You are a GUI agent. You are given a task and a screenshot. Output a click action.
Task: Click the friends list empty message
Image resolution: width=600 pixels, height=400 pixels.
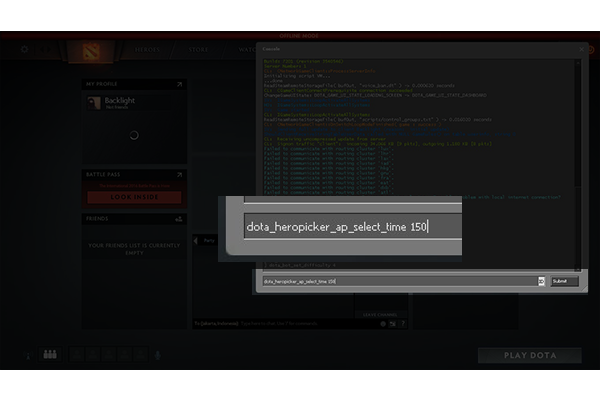134,249
